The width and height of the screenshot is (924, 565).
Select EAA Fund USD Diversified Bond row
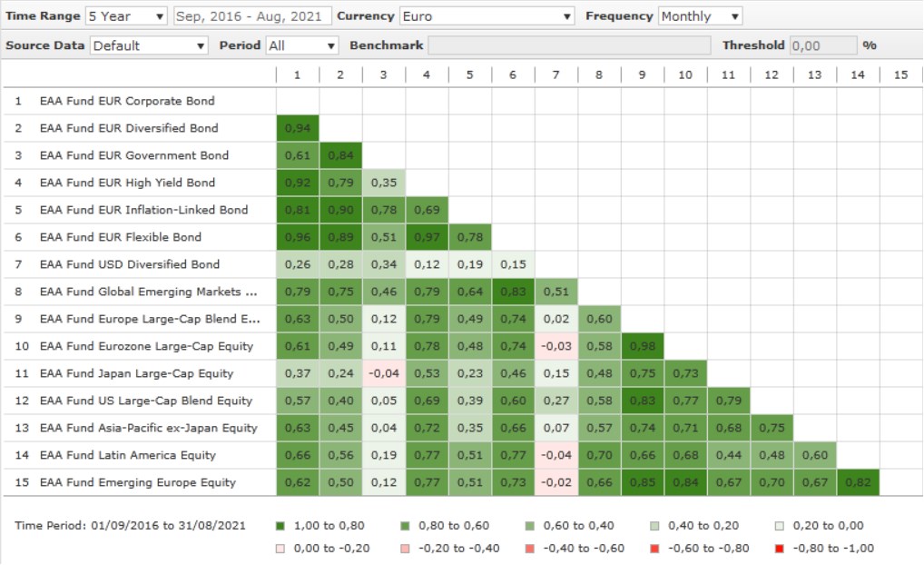point(129,264)
